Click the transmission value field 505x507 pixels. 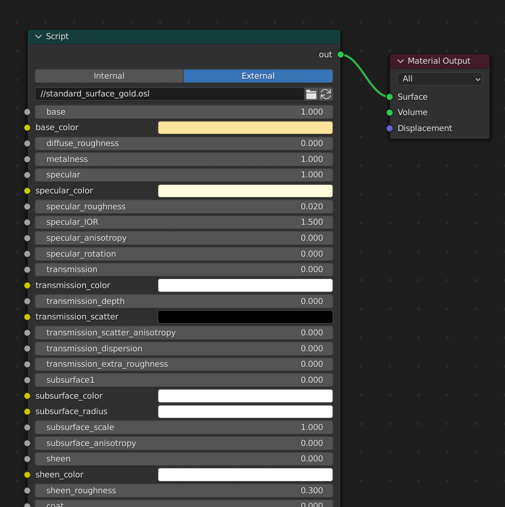coord(184,269)
